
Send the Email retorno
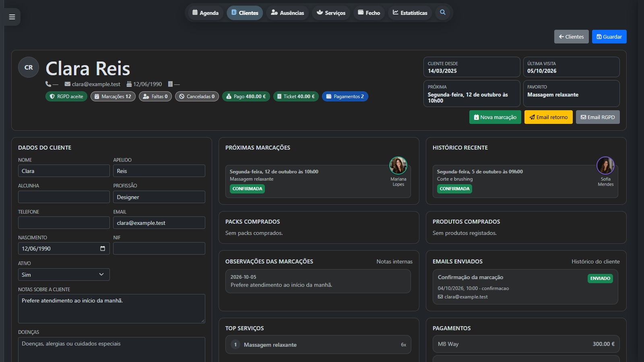click(x=549, y=117)
